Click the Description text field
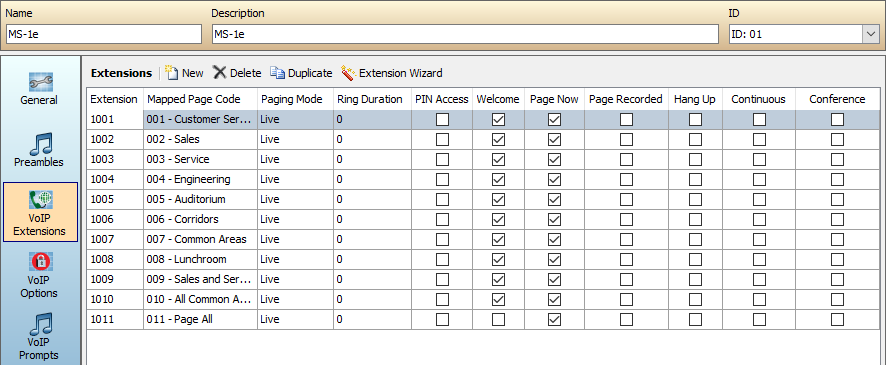Viewport: 886px width, 365px height. pos(465,34)
